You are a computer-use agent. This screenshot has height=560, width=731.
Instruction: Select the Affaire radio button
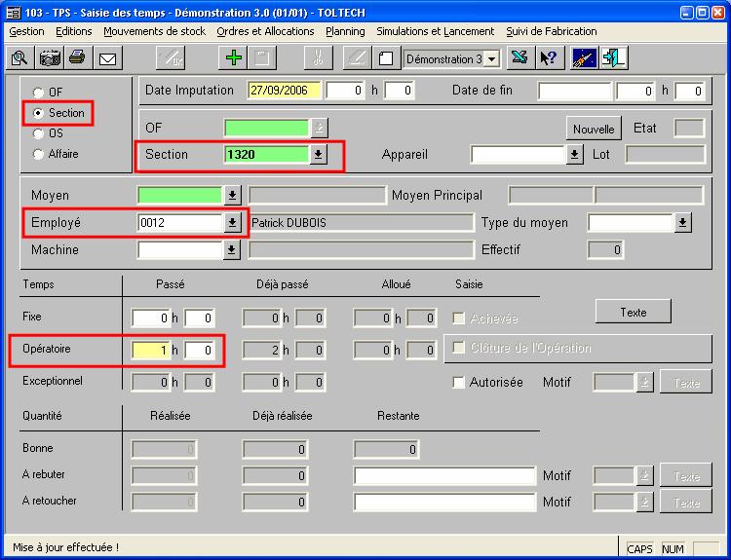tap(39, 154)
